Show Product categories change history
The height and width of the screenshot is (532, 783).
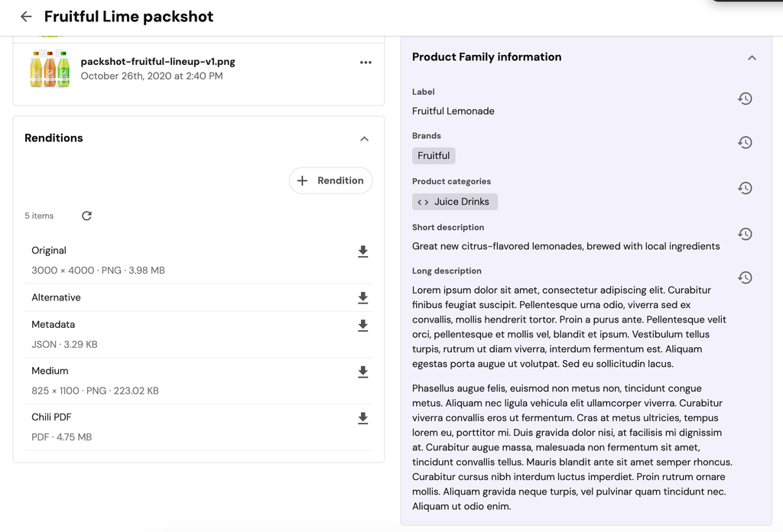(x=745, y=188)
